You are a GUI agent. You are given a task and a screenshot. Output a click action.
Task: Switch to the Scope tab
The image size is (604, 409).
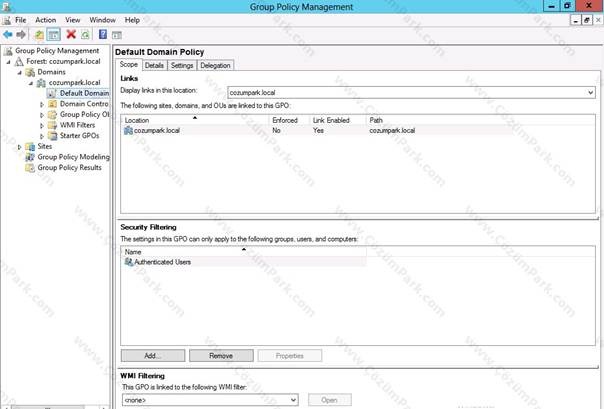(129, 64)
